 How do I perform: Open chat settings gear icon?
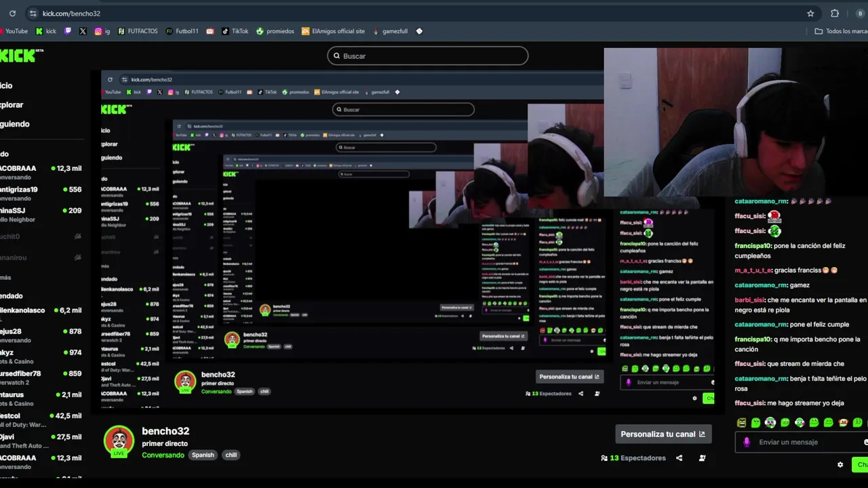[x=840, y=465]
